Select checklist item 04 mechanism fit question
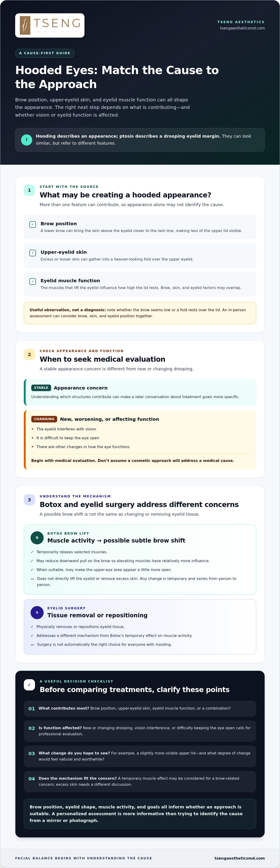This screenshot has height=868, width=280. [140, 782]
